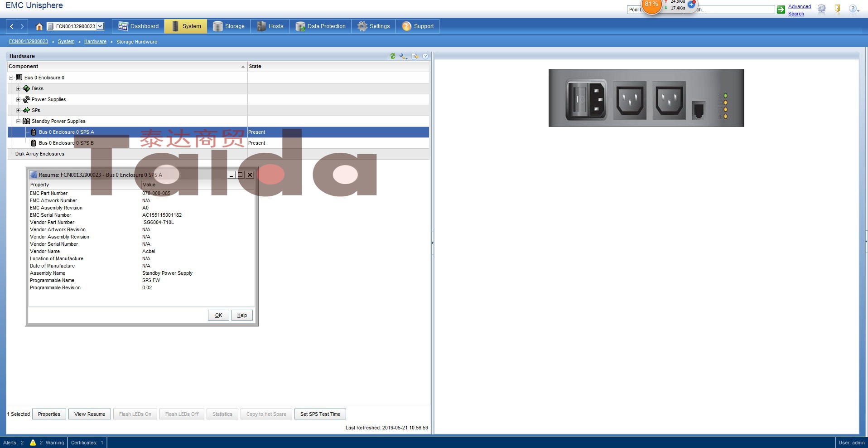The image size is (868, 448).
Task: Click the logout door icon
Action: pyautogui.click(x=837, y=9)
